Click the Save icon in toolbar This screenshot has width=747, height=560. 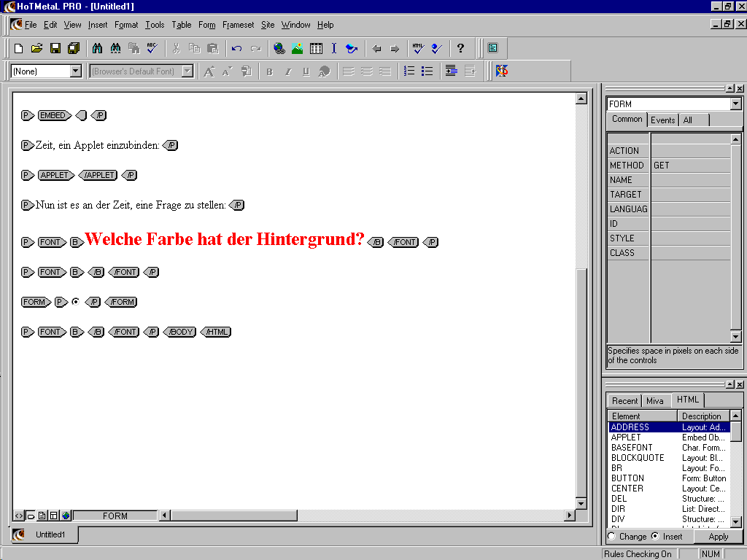55,49
